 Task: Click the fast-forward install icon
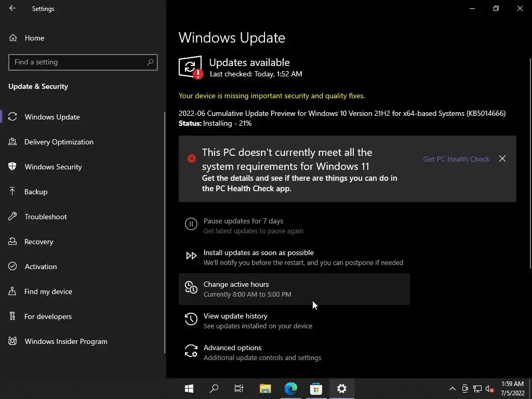(x=191, y=256)
